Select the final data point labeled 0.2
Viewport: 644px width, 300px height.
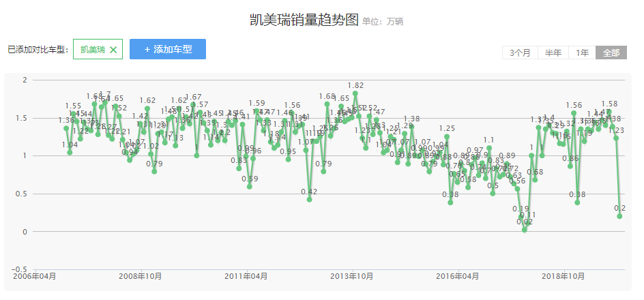click(619, 216)
